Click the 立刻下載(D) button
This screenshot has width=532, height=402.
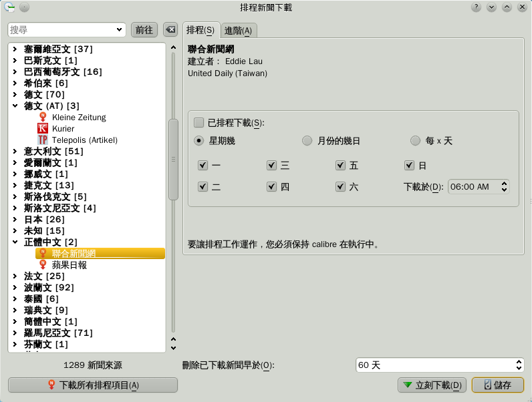[x=432, y=385]
